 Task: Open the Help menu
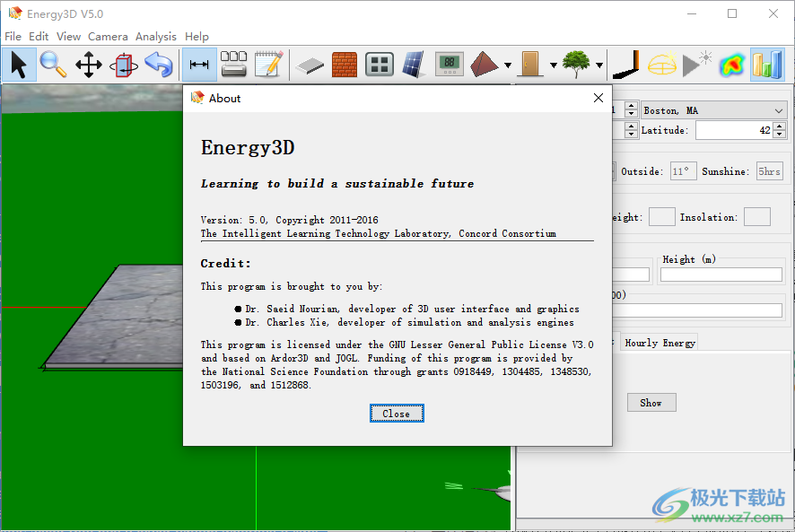[197, 37]
